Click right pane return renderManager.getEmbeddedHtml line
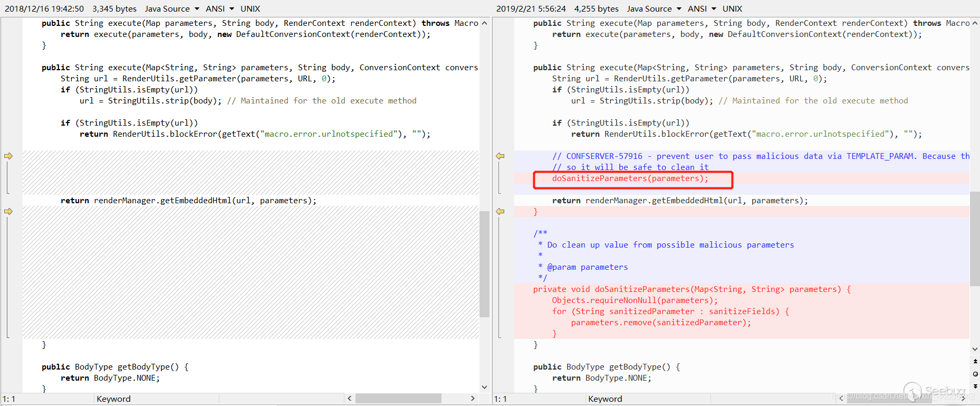This screenshot has height=406, width=980. 680,201
